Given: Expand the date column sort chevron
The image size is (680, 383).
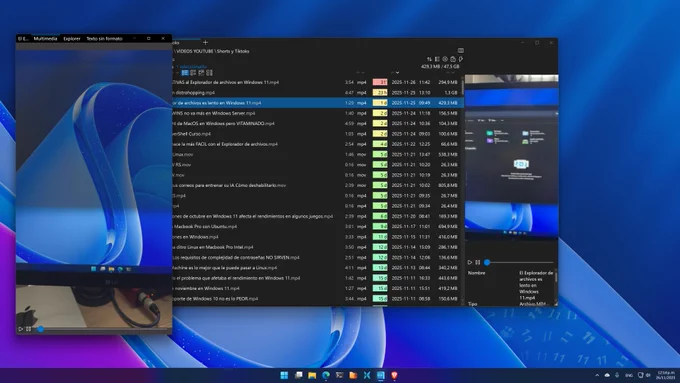Looking at the screenshot, I should pos(397,72).
